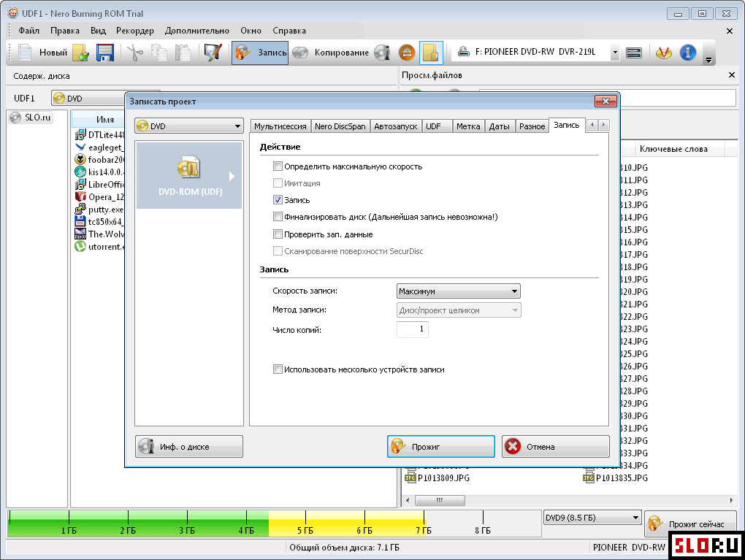
Task: Select the P1013809.JPG file in the browser
Action: click(x=437, y=477)
